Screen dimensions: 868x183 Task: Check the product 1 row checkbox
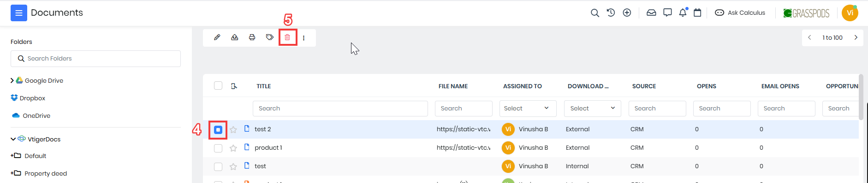[218, 148]
